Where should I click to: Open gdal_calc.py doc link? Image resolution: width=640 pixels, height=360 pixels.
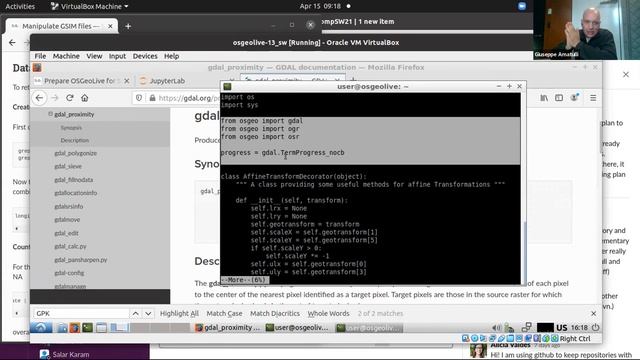(70, 246)
